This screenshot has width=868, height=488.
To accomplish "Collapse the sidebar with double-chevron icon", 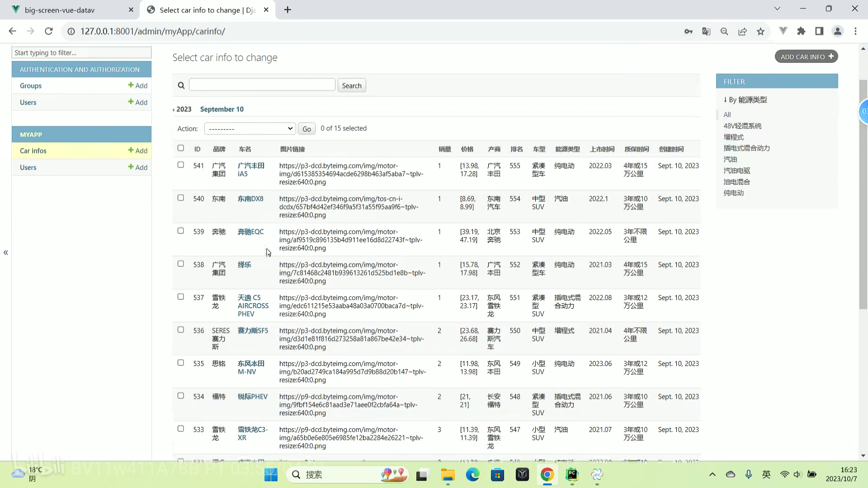I will (6, 253).
